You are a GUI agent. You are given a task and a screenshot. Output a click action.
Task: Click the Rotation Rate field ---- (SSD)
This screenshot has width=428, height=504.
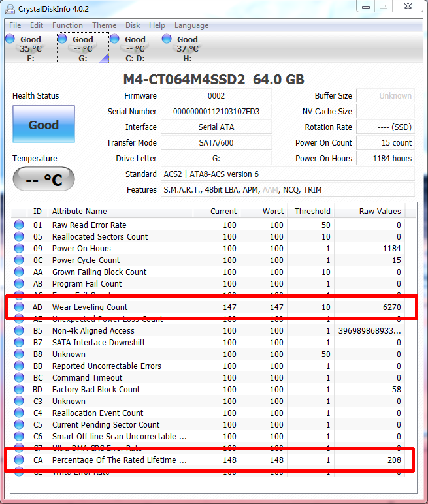(x=386, y=127)
